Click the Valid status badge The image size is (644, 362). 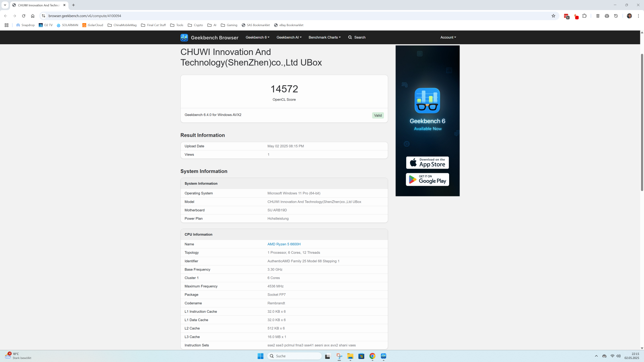click(378, 115)
